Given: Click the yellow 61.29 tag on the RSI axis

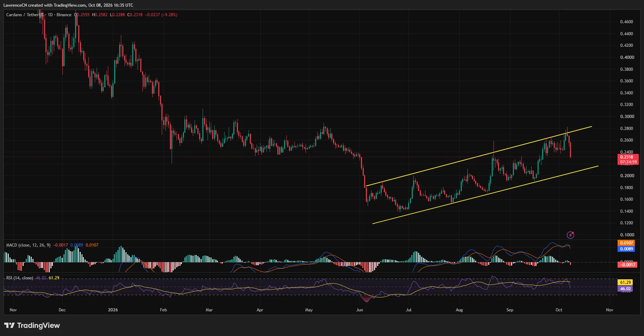Looking at the screenshot, I should [625, 282].
